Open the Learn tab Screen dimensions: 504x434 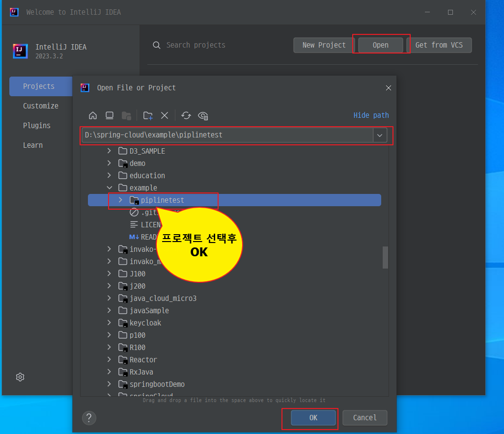[33, 145]
